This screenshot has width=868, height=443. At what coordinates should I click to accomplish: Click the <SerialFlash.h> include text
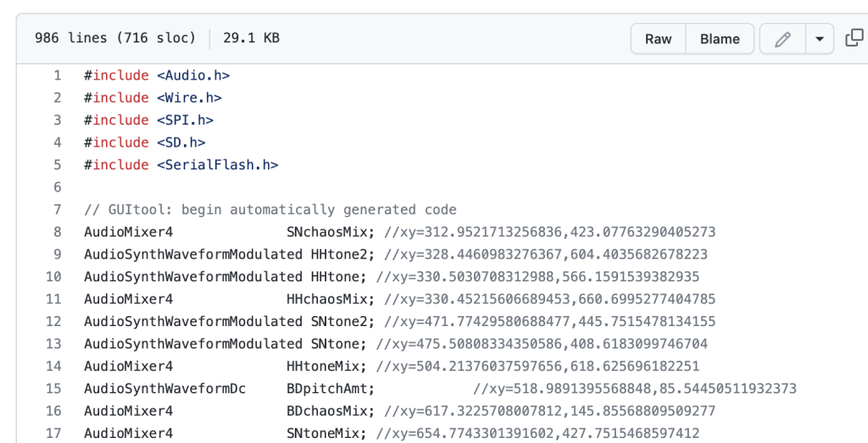tap(217, 165)
